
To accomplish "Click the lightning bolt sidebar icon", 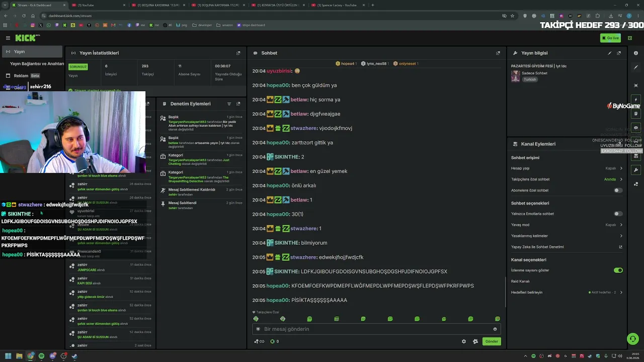I will coord(636,100).
